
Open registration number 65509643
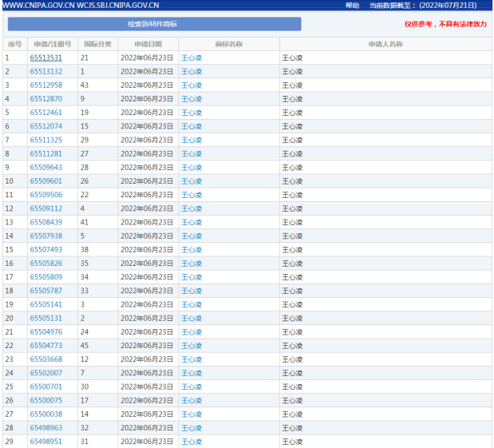[45, 167]
